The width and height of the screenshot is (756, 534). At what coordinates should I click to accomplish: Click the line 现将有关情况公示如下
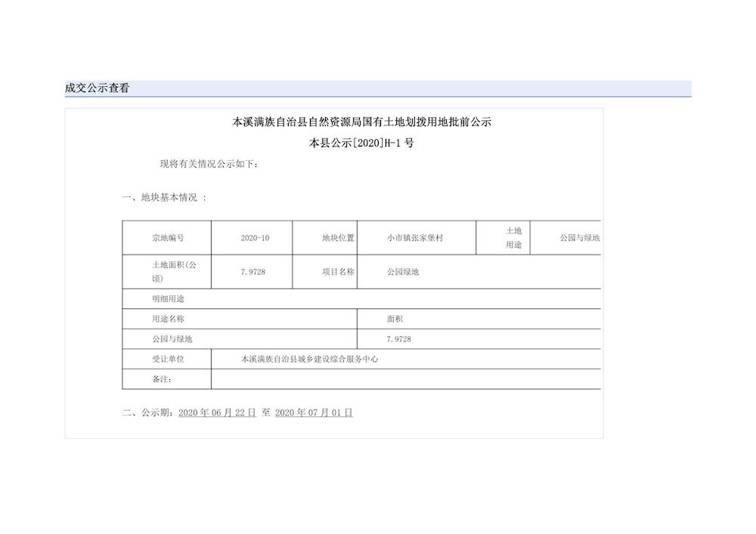[x=209, y=164]
